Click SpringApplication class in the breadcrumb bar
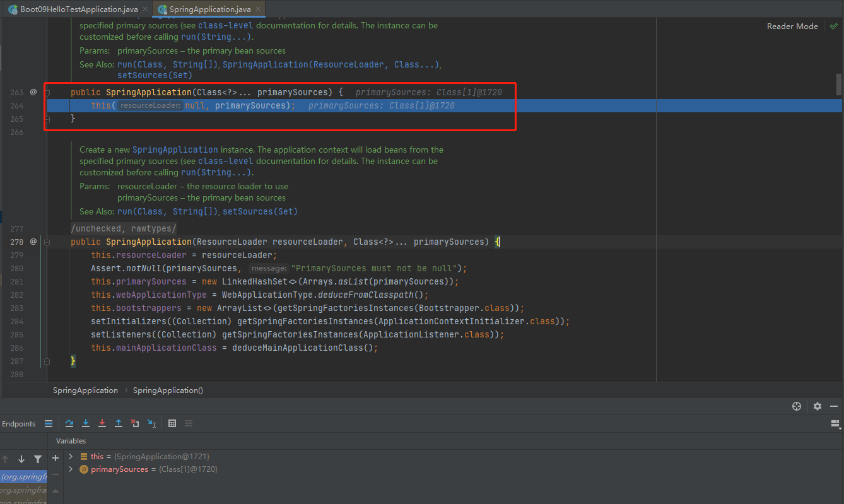The width and height of the screenshot is (844, 504). 85,390
